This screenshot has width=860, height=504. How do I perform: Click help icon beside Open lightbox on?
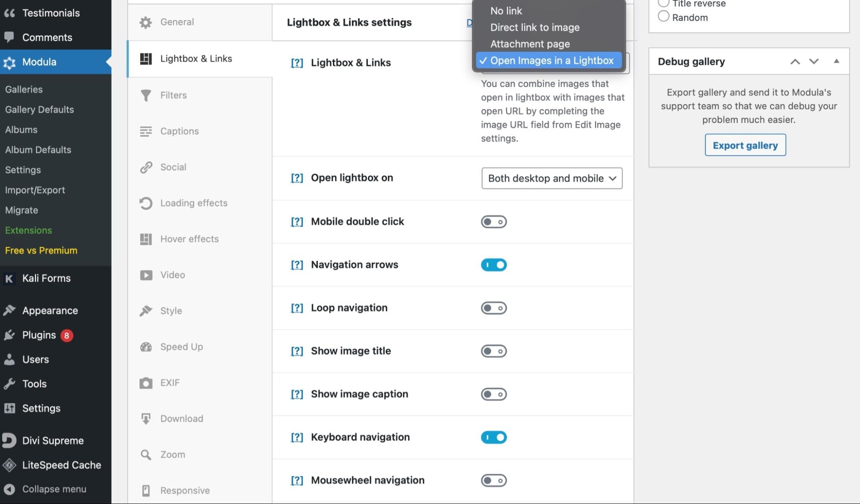pyautogui.click(x=297, y=178)
